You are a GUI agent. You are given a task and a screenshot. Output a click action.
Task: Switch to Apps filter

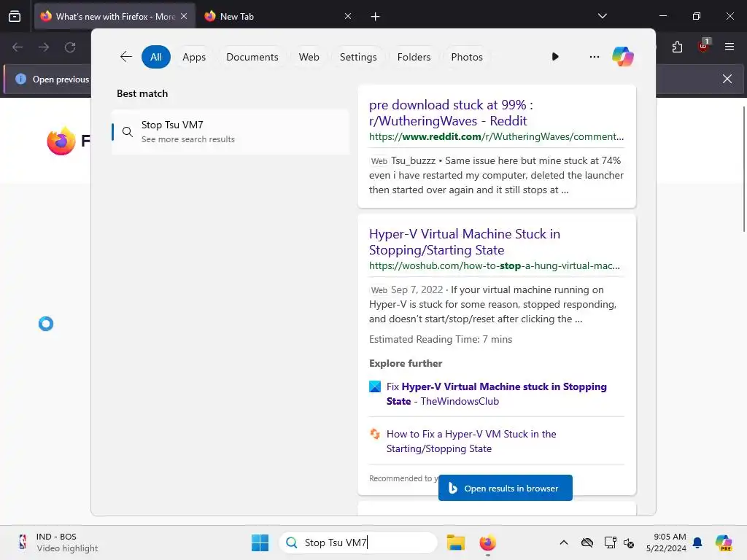pyautogui.click(x=194, y=57)
